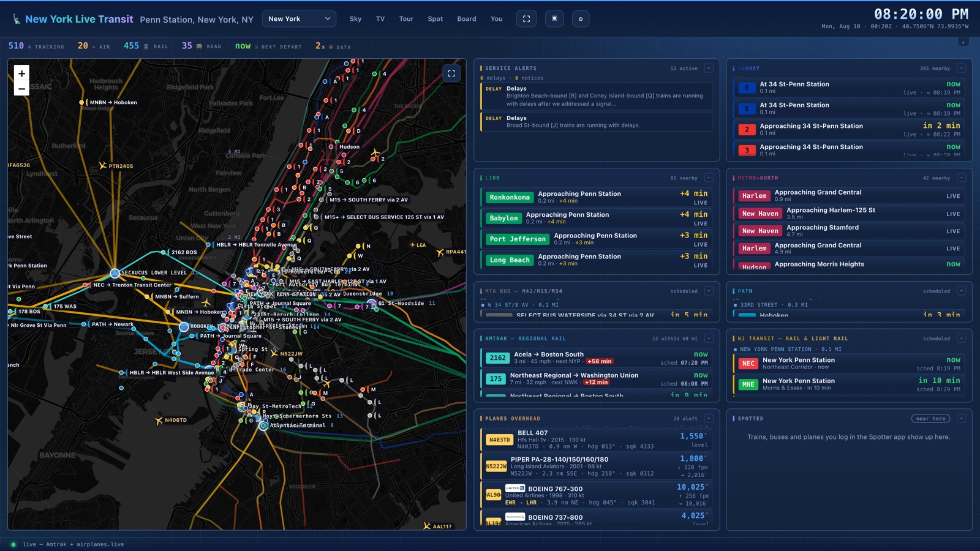The image size is (980, 551).
Task: Collapse the LIRR panel
Action: [x=709, y=178]
